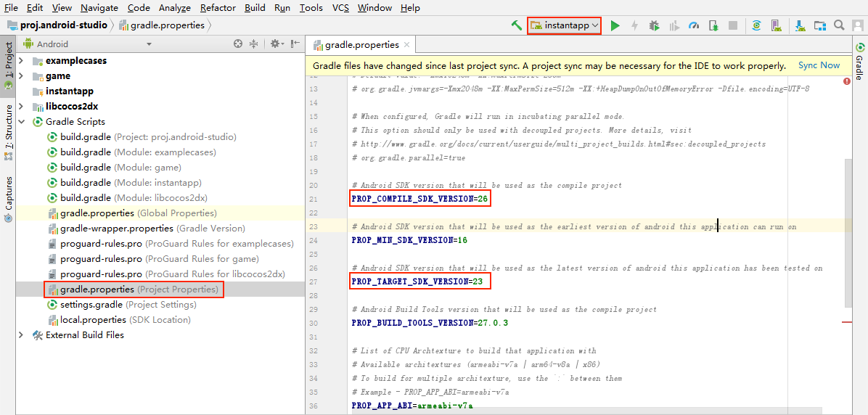Open the Captures side tab
Screen dimensions: 868x415
tap(8, 200)
